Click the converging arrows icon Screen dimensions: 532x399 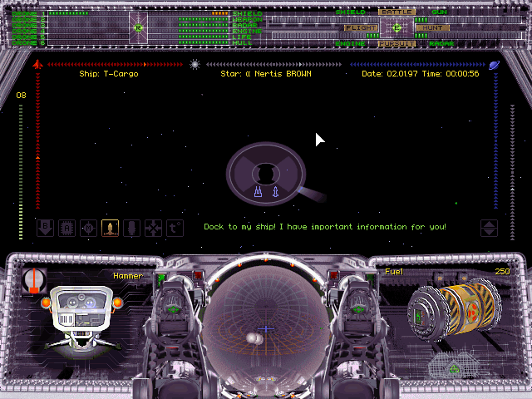click(x=153, y=228)
